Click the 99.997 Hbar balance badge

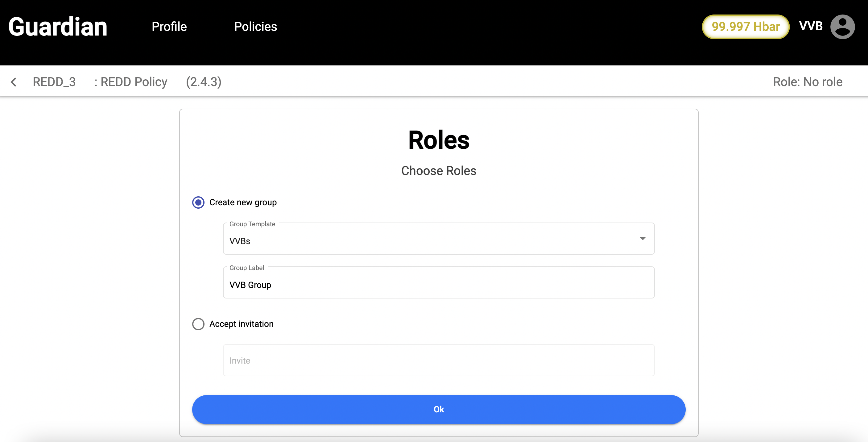pos(745,27)
